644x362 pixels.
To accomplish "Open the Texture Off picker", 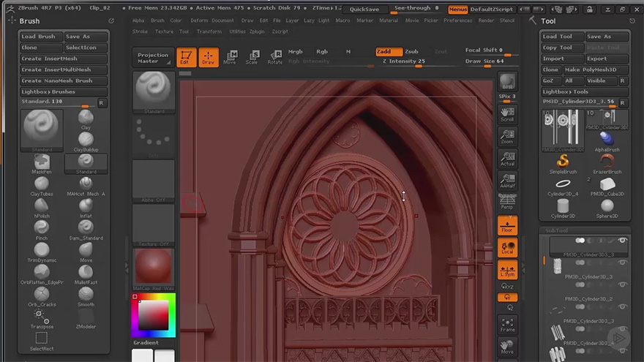I will [x=154, y=225].
